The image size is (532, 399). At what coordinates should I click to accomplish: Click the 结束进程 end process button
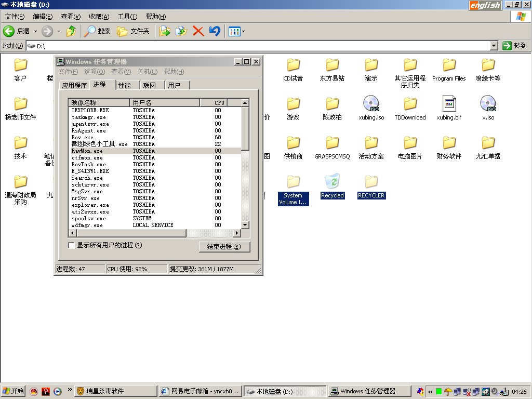(224, 247)
